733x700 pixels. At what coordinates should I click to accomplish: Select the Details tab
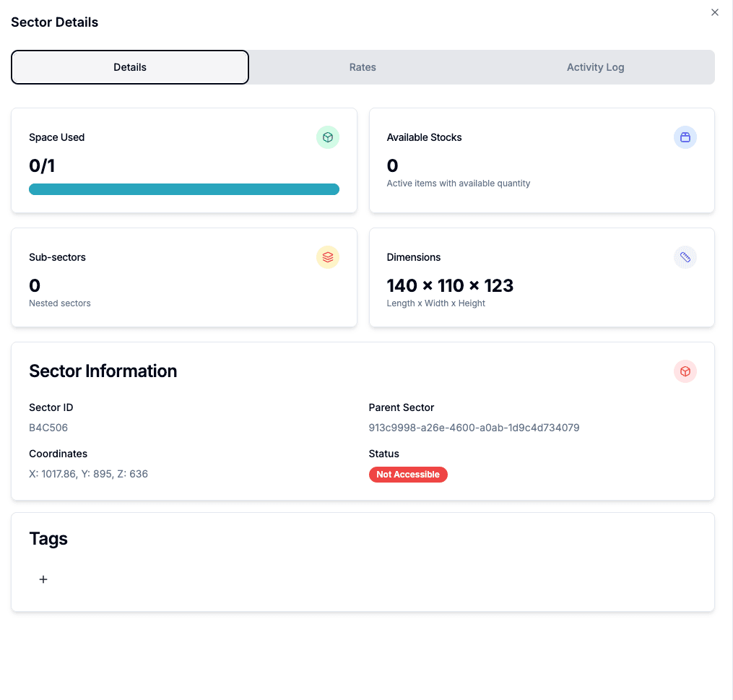click(130, 67)
